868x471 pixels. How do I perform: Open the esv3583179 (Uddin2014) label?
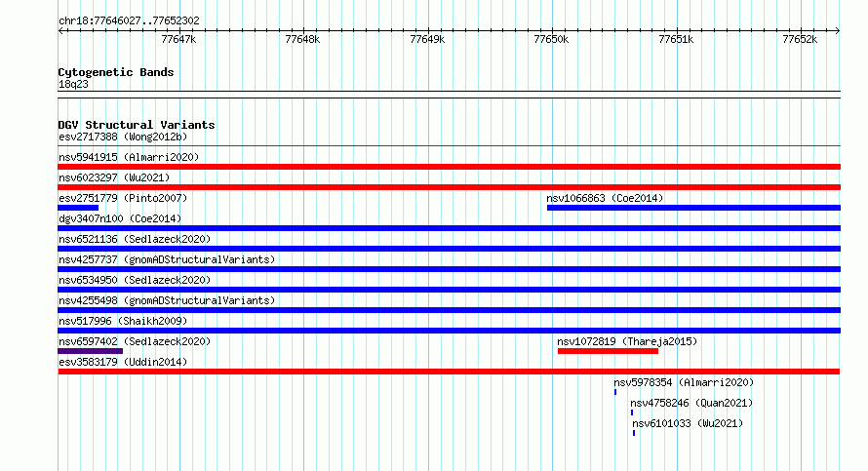click(123, 362)
